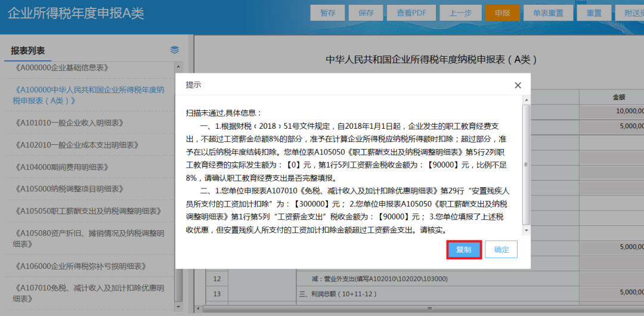
Task: Go back with the 上一步 button
Action: pos(460,13)
